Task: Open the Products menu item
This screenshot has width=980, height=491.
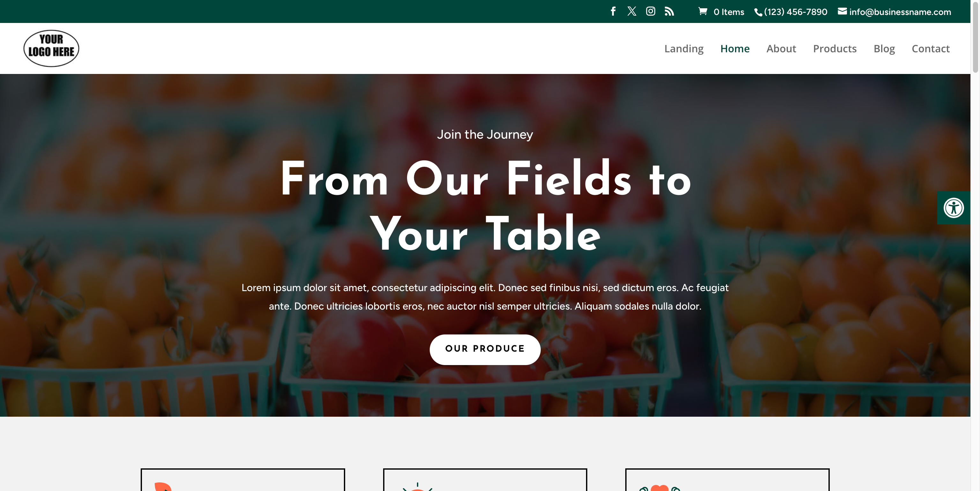Action: tap(835, 49)
